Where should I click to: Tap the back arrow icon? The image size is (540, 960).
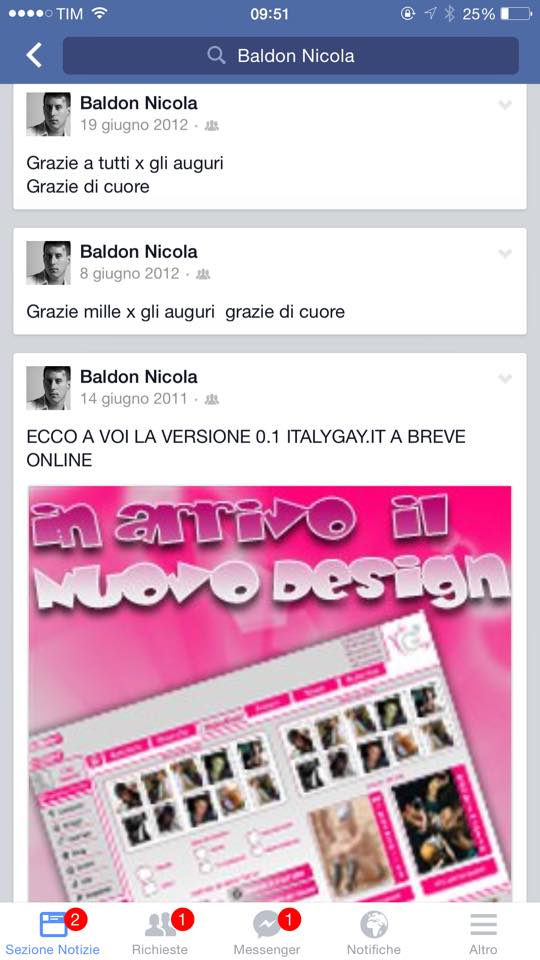click(34, 55)
